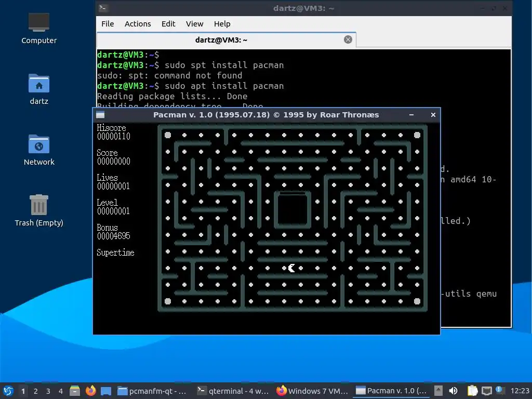The width and height of the screenshot is (532, 399).
Task: Switch to workspace 3 in pager
Action: pos(48,391)
